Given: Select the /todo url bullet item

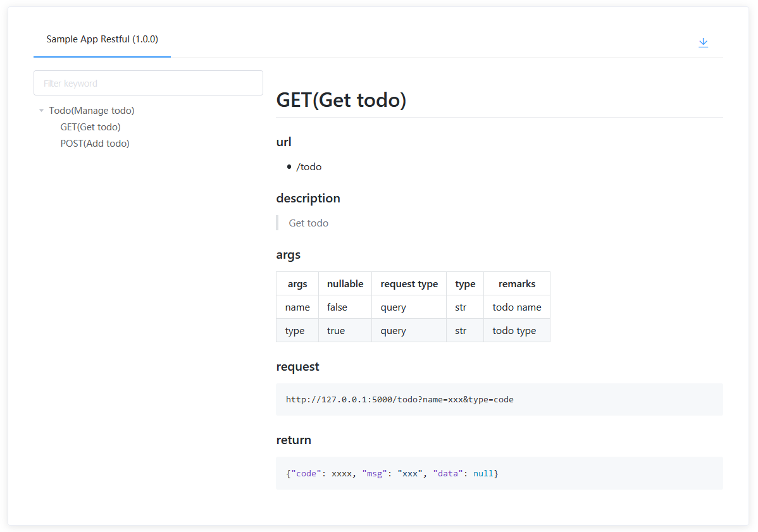Looking at the screenshot, I should click(309, 166).
